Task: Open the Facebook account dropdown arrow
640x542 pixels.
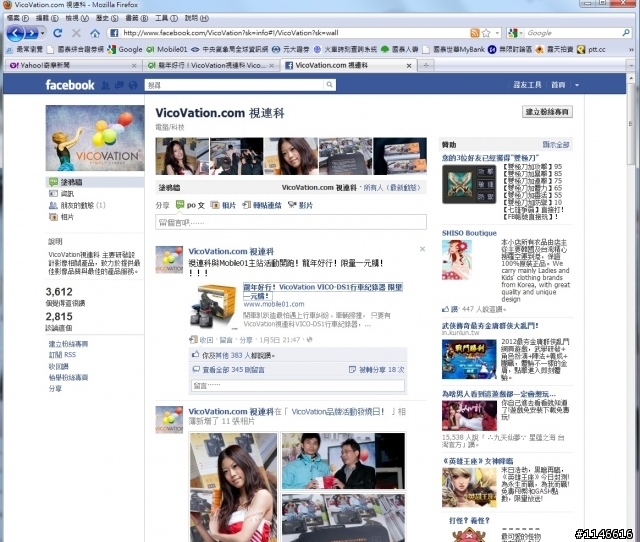Action: point(577,85)
